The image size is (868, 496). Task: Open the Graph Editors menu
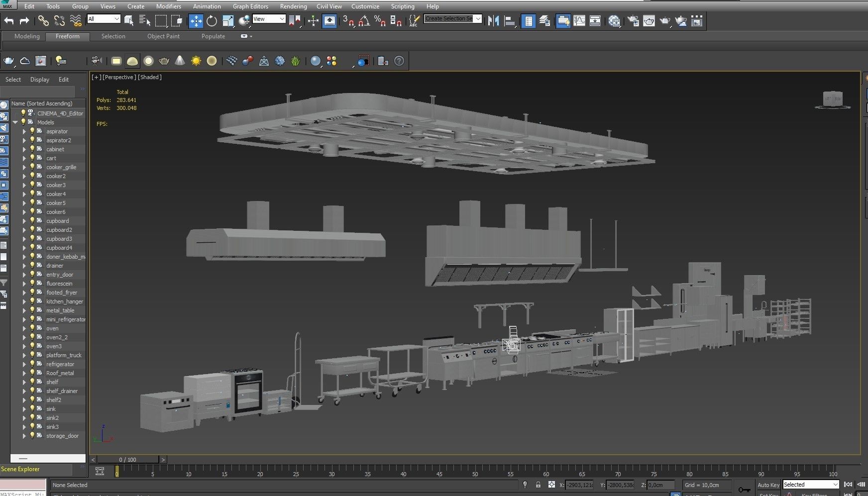click(250, 6)
